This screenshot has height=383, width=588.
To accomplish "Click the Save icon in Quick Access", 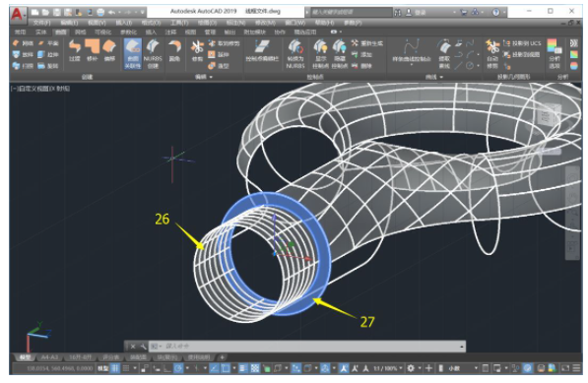I will [56, 13].
